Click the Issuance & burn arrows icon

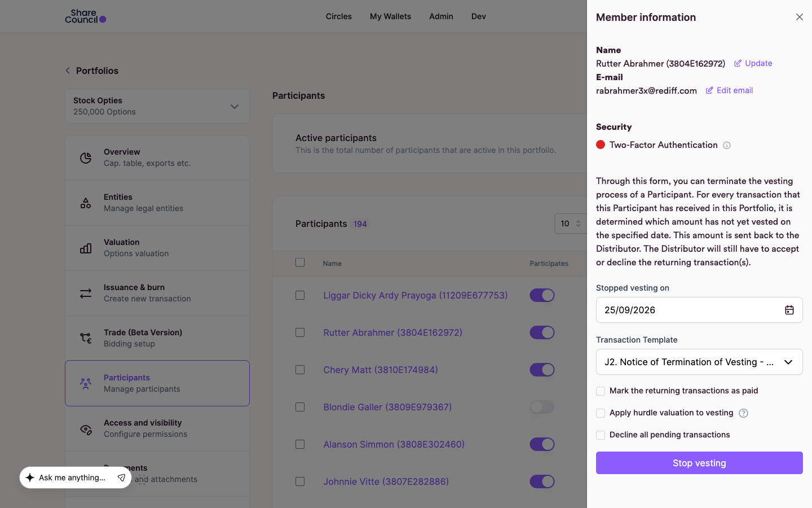point(86,293)
